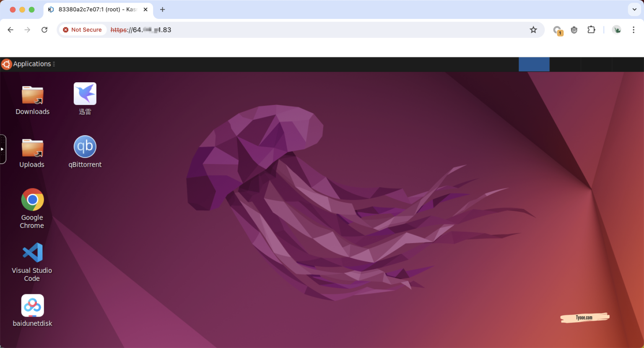Launch baidunetdisk from the desktop

(x=32, y=305)
